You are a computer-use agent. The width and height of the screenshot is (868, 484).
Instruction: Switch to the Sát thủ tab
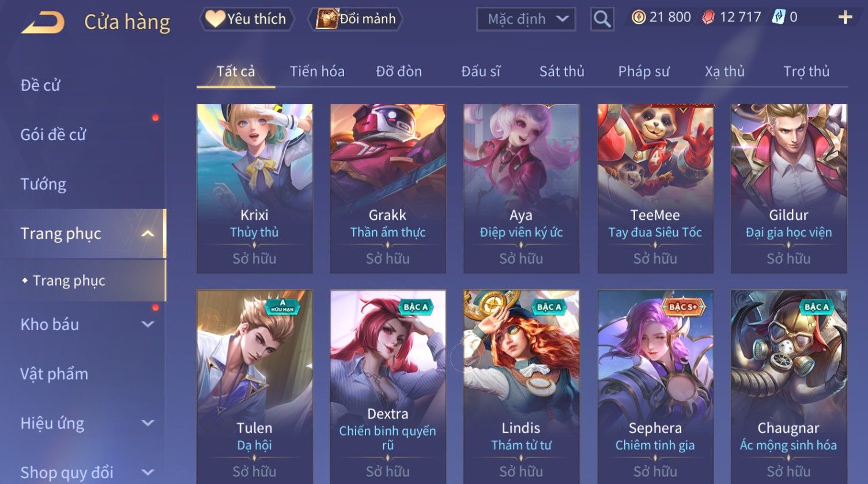click(x=561, y=72)
